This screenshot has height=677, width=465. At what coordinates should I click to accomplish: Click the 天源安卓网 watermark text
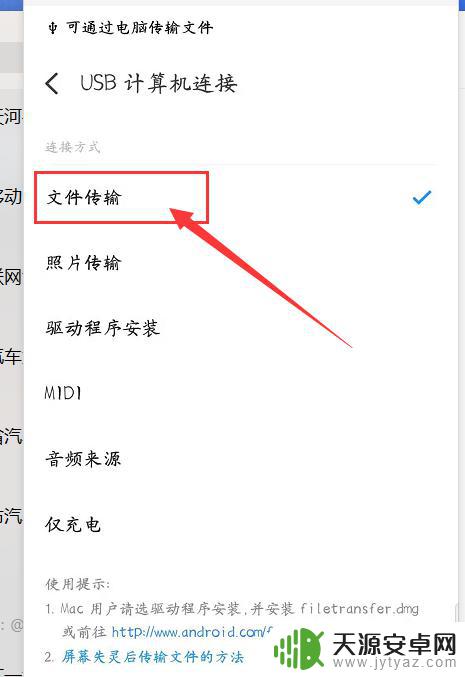coord(394,645)
